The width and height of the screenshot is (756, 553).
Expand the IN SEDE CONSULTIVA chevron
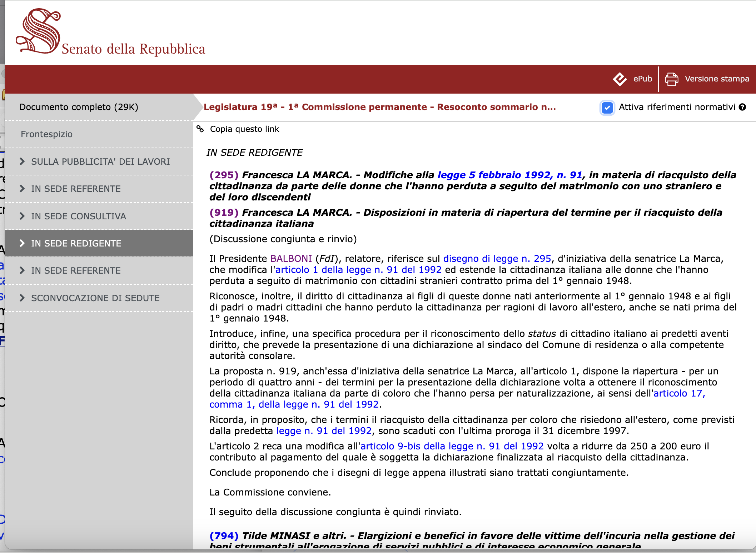pyautogui.click(x=22, y=216)
